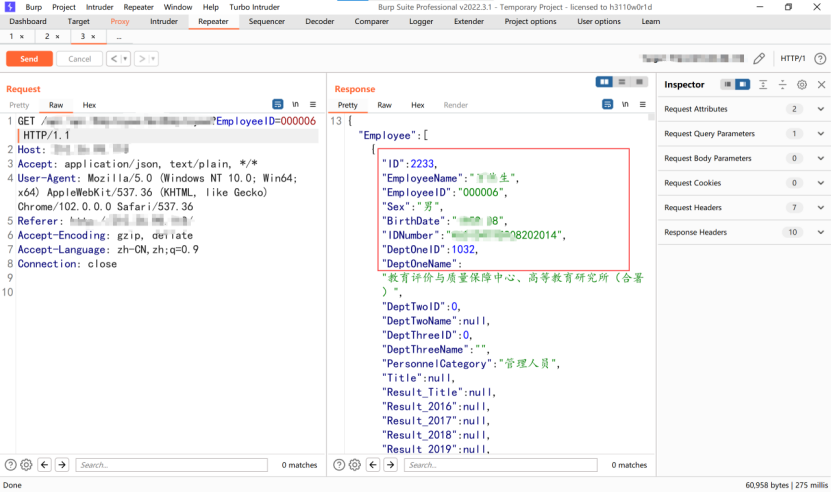Screen dimensions: 831x493
Task: Open the Project options tab
Action: point(531,21)
